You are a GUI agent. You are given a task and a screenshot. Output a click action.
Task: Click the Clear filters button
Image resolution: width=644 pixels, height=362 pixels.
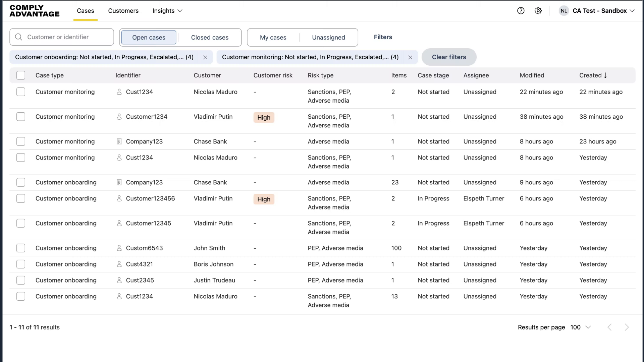449,57
